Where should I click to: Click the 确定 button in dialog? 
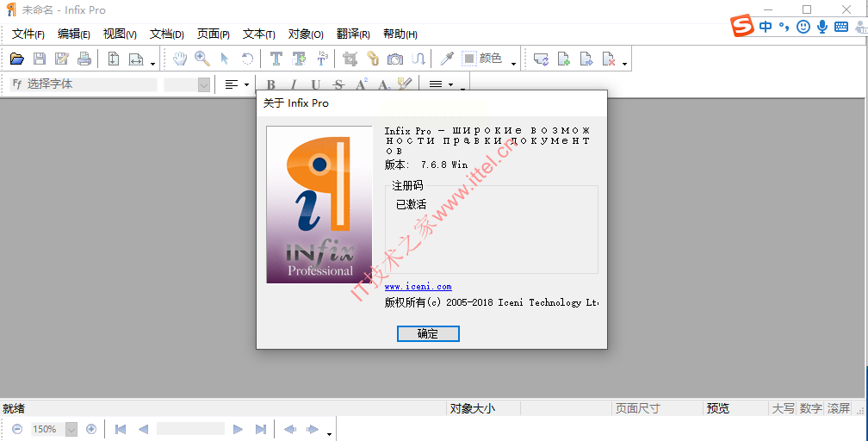[x=428, y=333]
